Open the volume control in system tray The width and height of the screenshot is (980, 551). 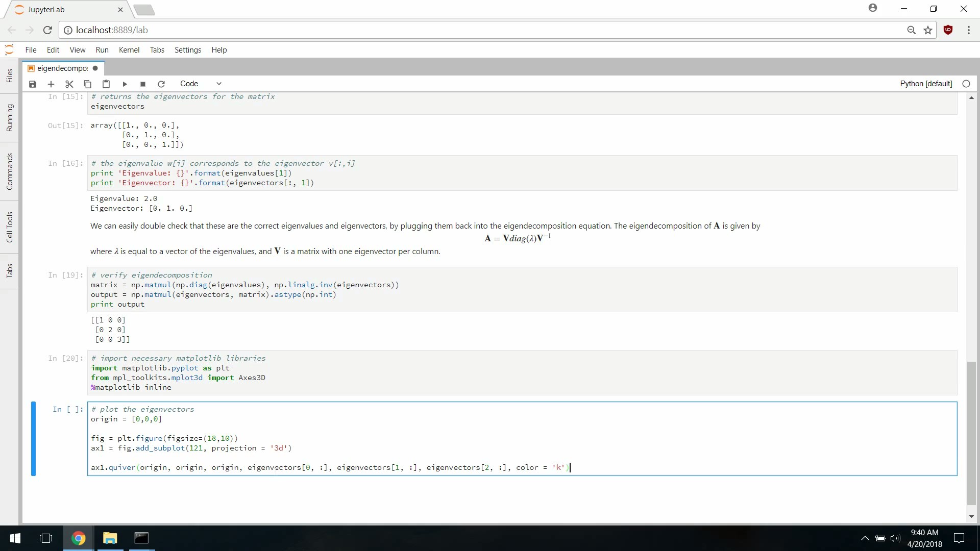point(895,538)
